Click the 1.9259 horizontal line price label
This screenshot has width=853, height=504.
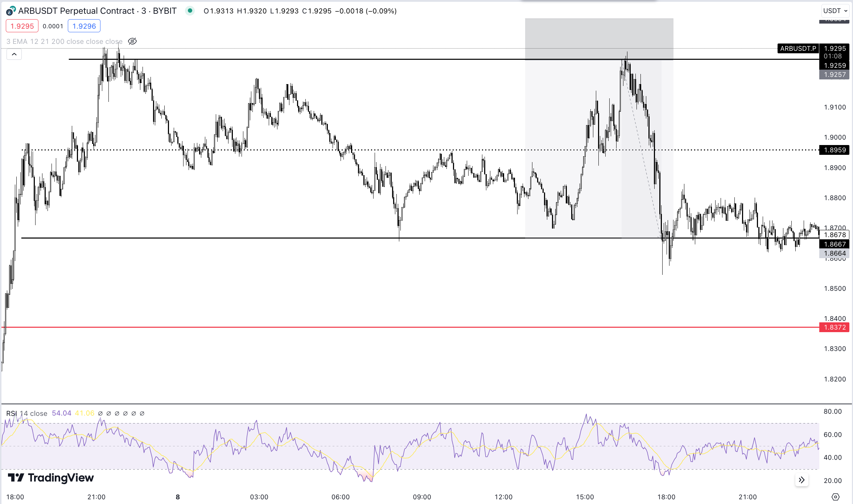tap(835, 65)
